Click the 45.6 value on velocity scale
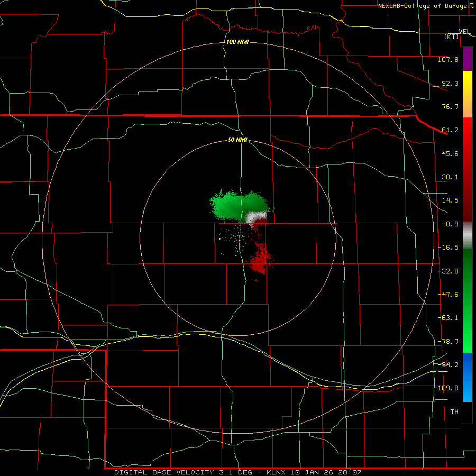476x476 pixels. 450,153
